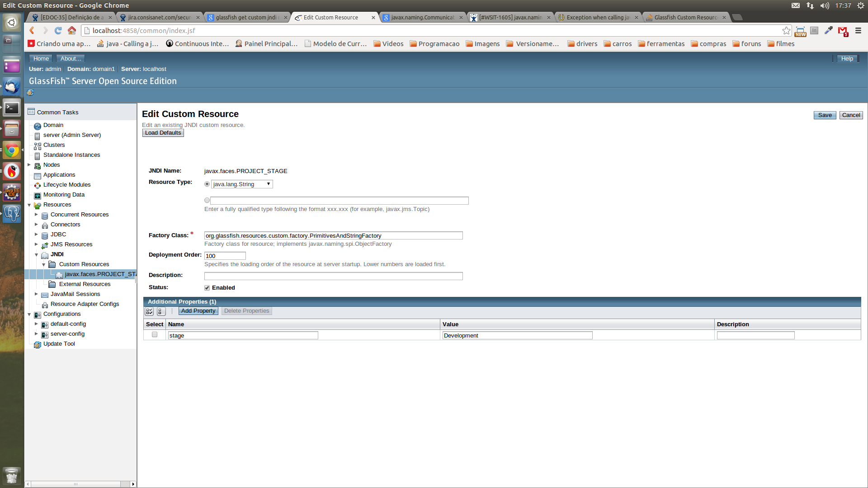The image size is (868, 488).
Task: Click the Save button
Action: (x=825, y=114)
